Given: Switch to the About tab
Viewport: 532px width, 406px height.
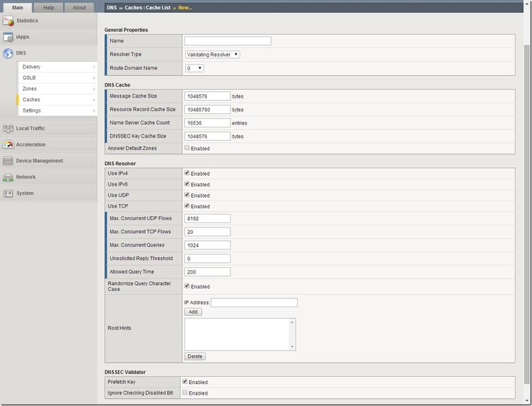Looking at the screenshot, I should tap(79, 8).
